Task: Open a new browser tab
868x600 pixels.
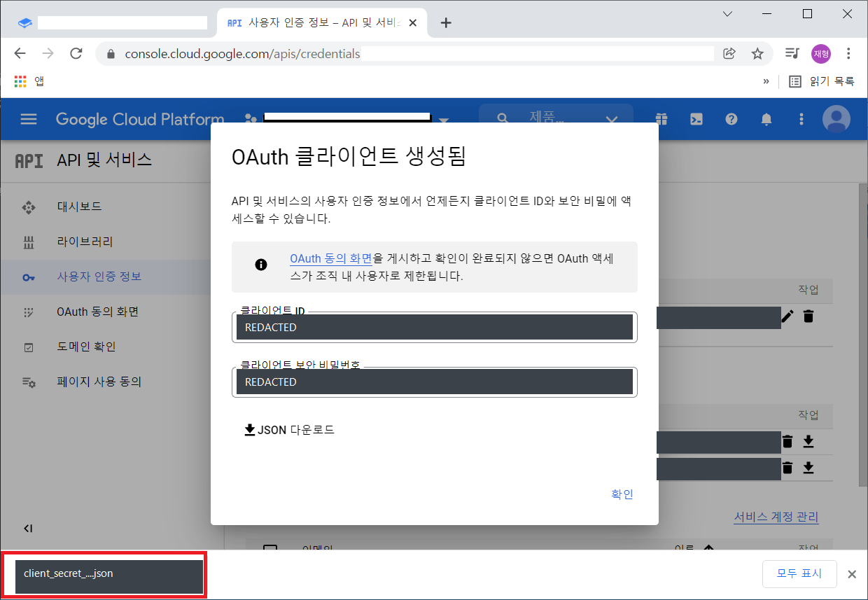Action: click(446, 23)
